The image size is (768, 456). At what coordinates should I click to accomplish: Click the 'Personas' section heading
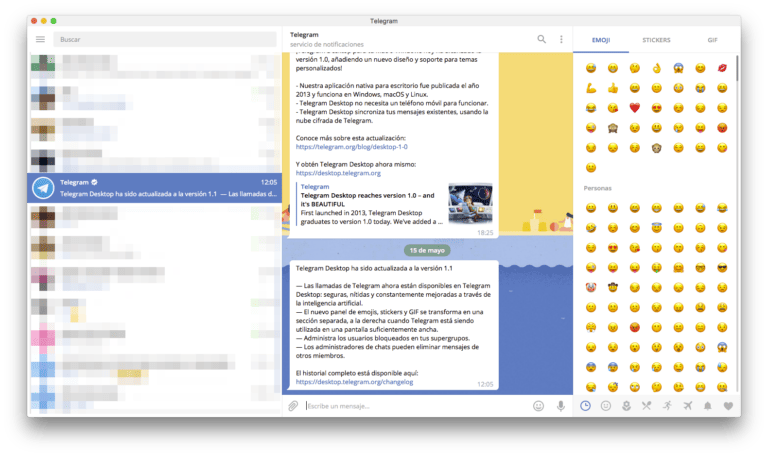point(598,188)
